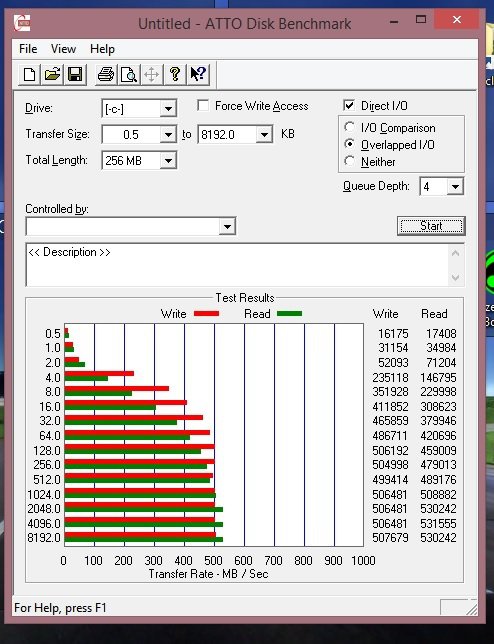
Task: Click the ATTO application icon in title bar
Action: (22, 23)
